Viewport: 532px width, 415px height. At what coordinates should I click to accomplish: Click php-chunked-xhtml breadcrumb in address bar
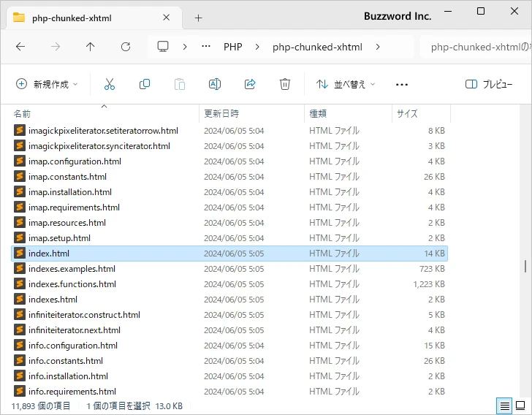pyautogui.click(x=317, y=47)
